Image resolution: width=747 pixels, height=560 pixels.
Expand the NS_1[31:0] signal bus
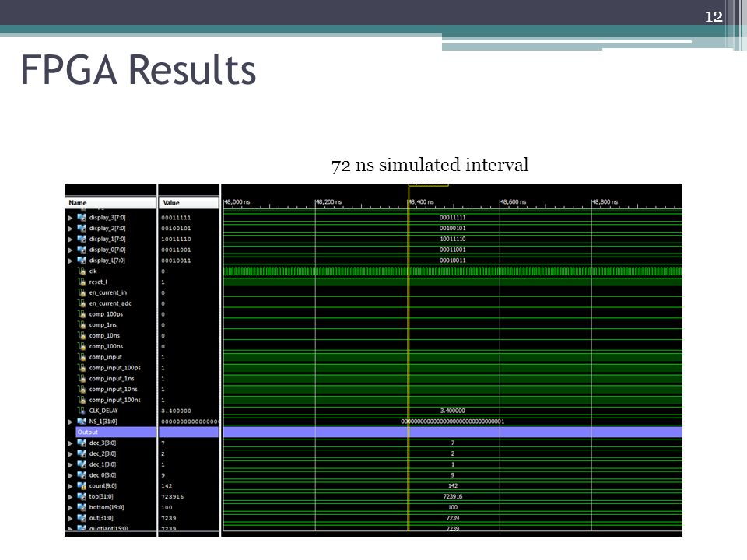point(71,422)
